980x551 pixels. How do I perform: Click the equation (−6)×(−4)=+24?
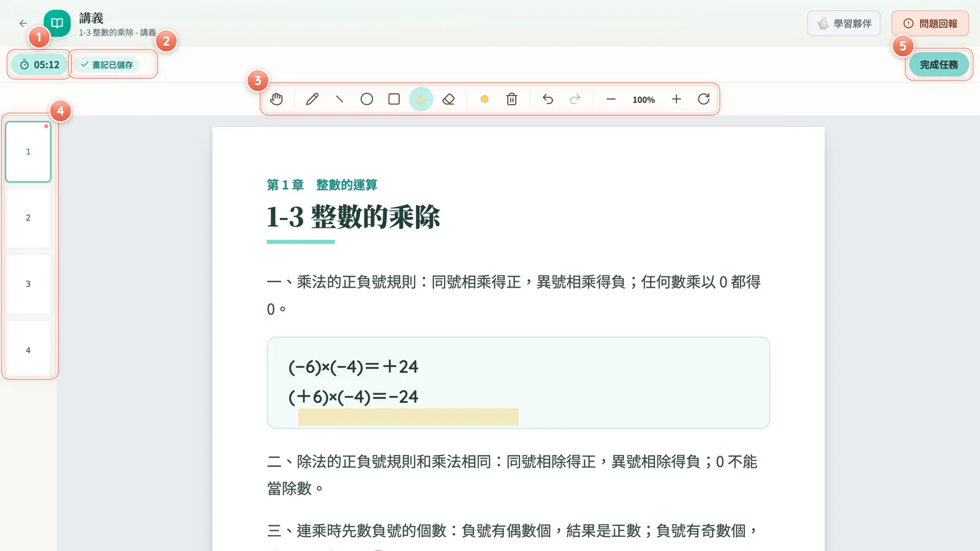coord(353,367)
